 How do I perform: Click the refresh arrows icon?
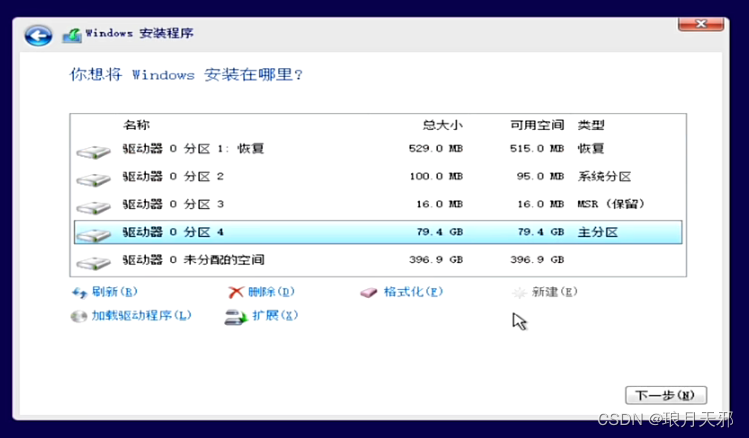(x=79, y=292)
